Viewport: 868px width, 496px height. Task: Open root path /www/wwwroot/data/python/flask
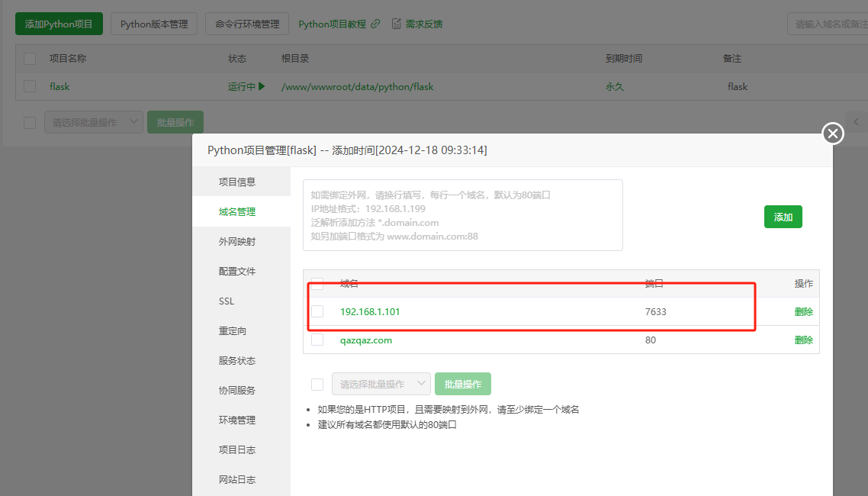pos(357,86)
